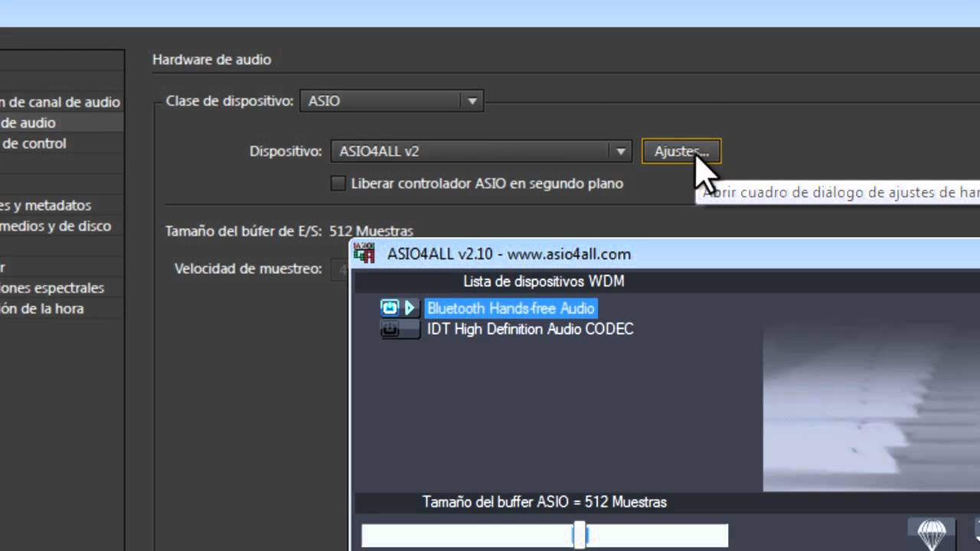980x551 pixels.
Task: Open the Ajustes... device settings button
Action: tap(681, 152)
